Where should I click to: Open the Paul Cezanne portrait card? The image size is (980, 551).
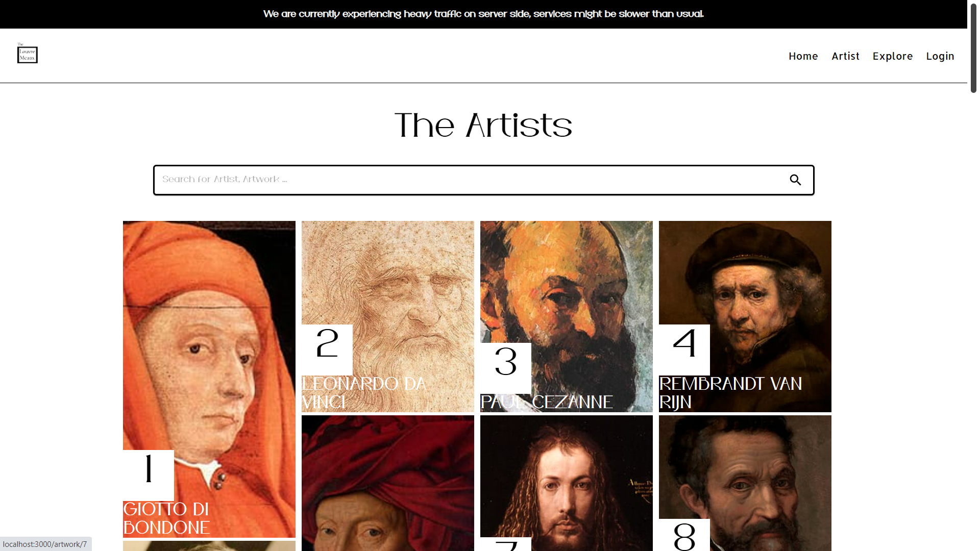click(567, 316)
